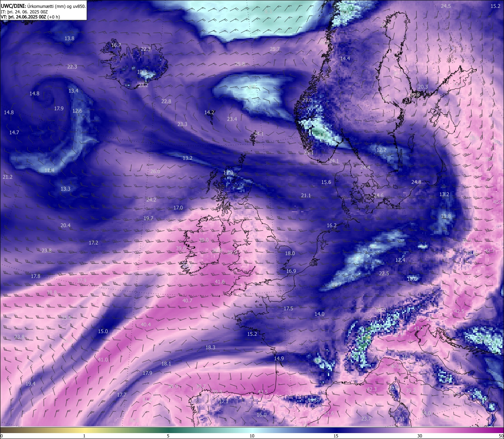The height and width of the screenshot is (439, 504).
Task: Click the 21.2 value on the left edge
Action: tap(7, 177)
